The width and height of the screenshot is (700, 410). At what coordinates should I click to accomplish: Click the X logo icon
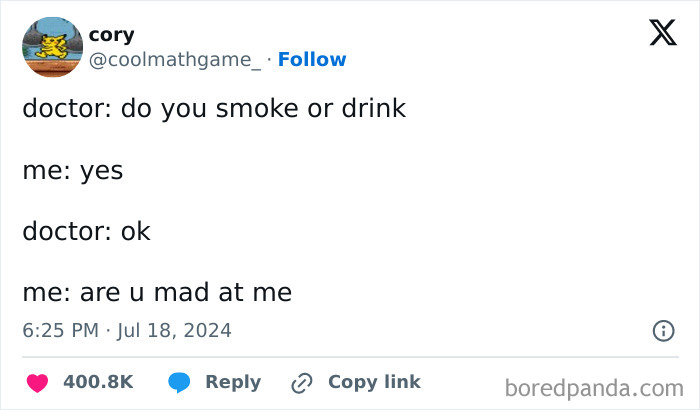point(663,33)
